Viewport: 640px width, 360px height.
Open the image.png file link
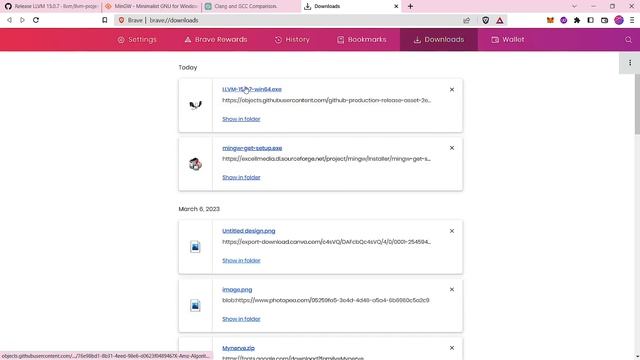click(237, 289)
